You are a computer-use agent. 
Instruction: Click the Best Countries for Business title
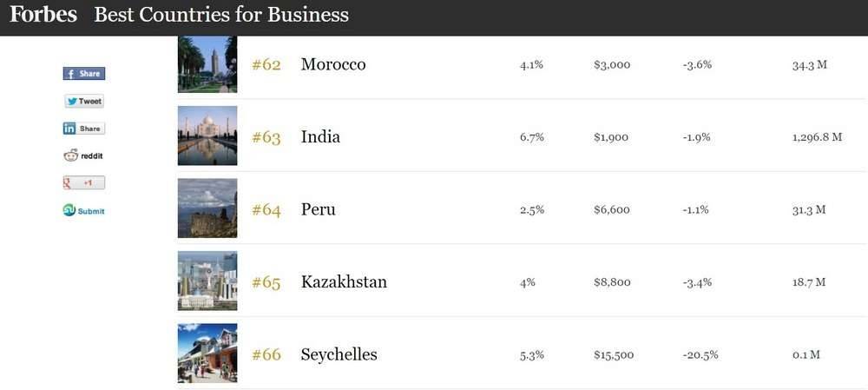click(221, 15)
